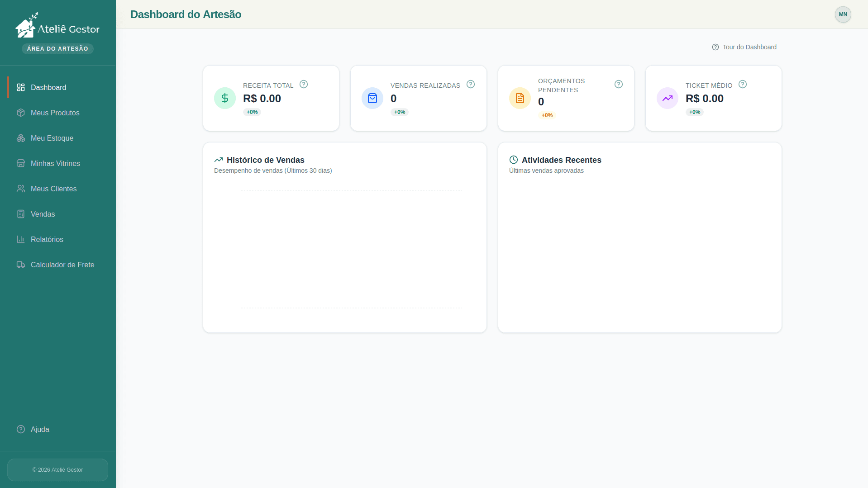Open the MN user avatar menu

[842, 14]
